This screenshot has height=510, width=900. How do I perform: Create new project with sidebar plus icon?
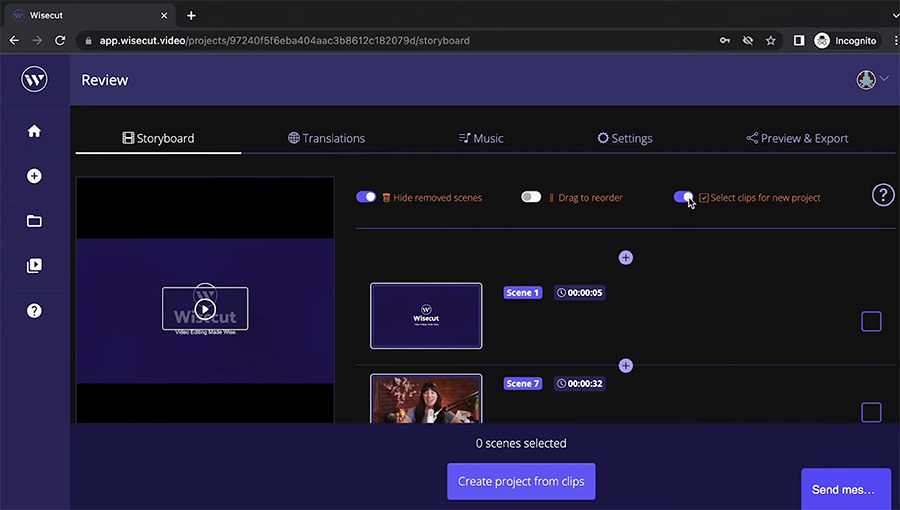click(34, 176)
